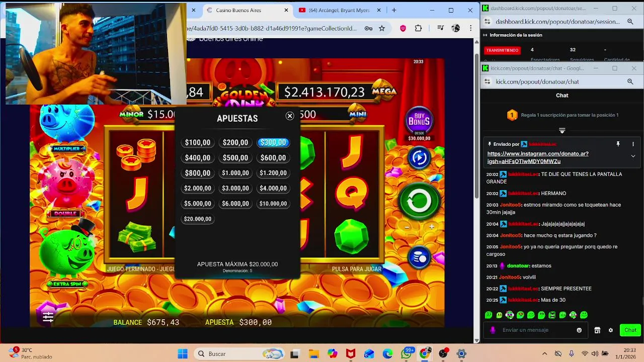Image resolution: width=644 pixels, height=362 pixels.
Task: Open the emoji picker in chat
Action: click(x=579, y=330)
